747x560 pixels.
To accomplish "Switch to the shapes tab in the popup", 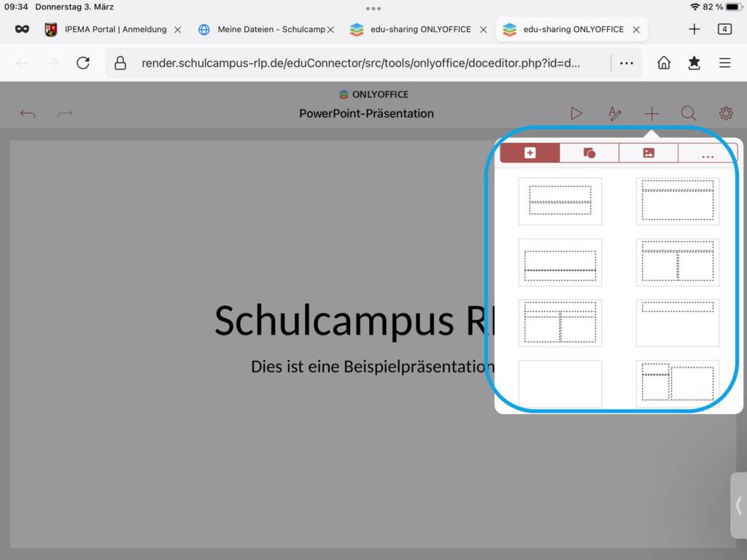I will (589, 153).
